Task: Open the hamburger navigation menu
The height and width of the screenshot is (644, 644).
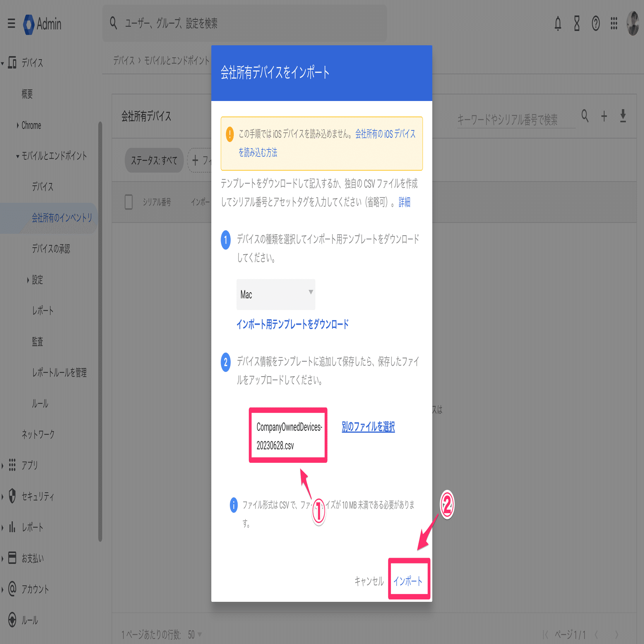Action: click(x=11, y=23)
